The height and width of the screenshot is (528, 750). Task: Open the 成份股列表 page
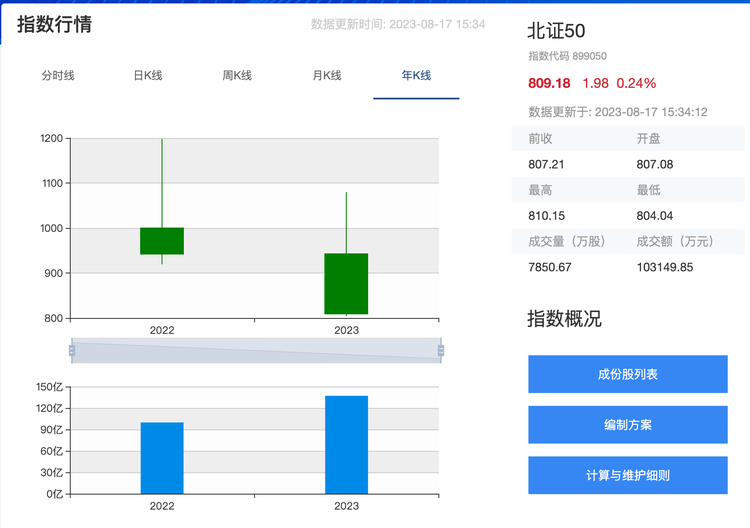tap(627, 374)
